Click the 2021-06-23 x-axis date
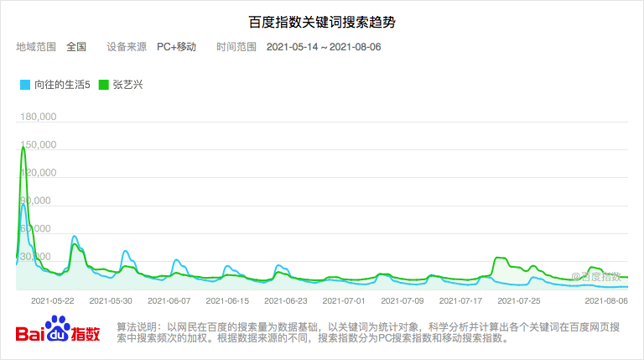 tap(286, 300)
